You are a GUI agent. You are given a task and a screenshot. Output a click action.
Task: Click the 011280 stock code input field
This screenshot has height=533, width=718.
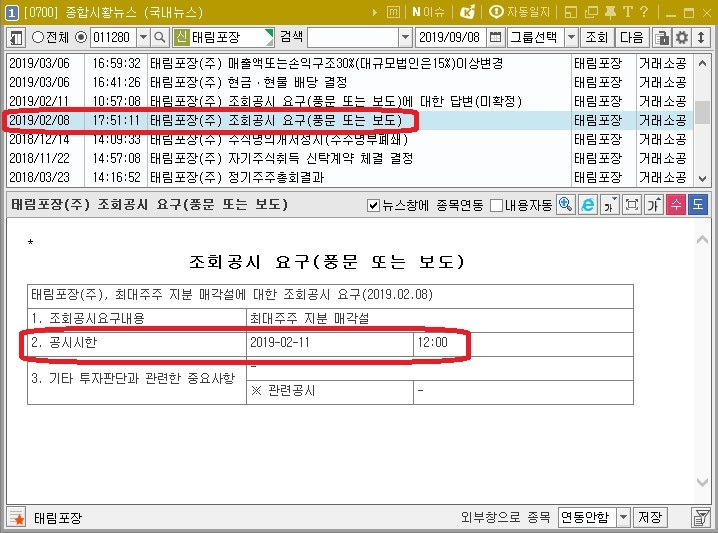[x=114, y=37]
